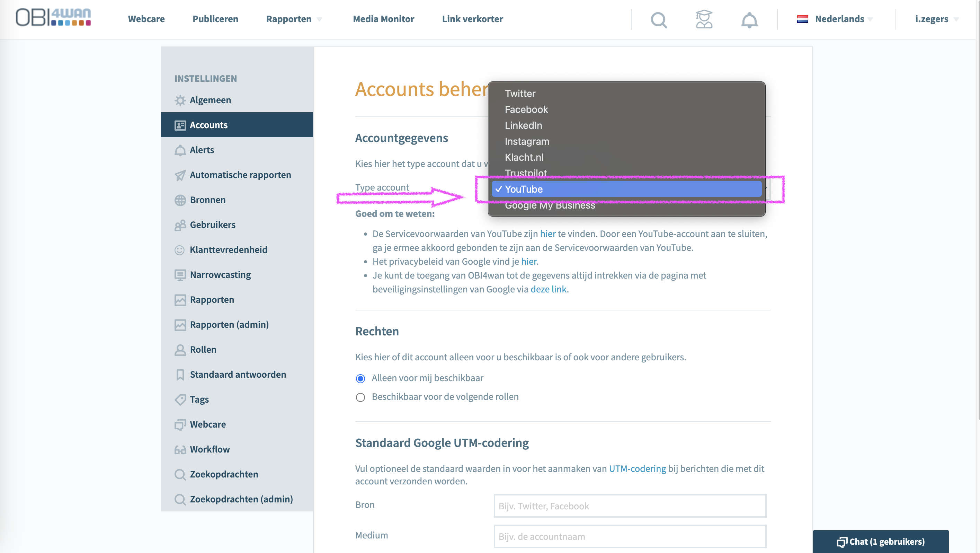Click the Standaard antwoorden bookmark icon
Image resolution: width=980 pixels, height=553 pixels.
pos(180,375)
